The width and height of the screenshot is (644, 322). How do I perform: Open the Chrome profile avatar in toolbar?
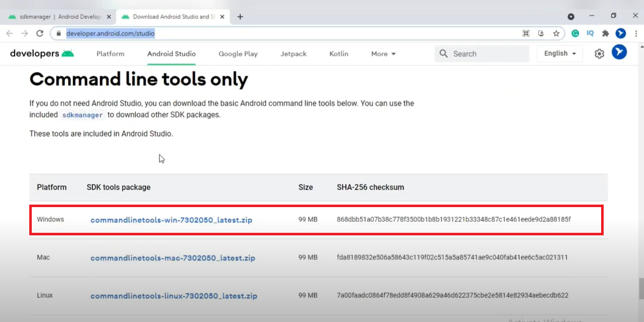point(621,33)
